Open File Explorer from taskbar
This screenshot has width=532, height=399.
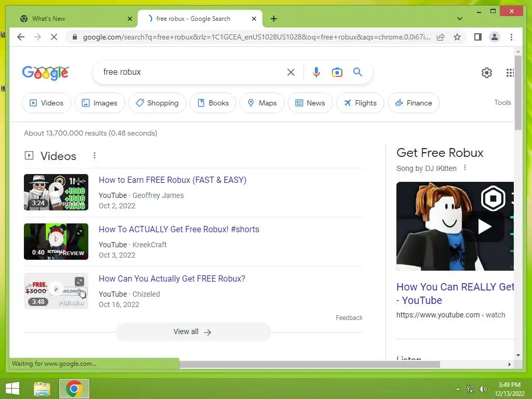coord(42,389)
